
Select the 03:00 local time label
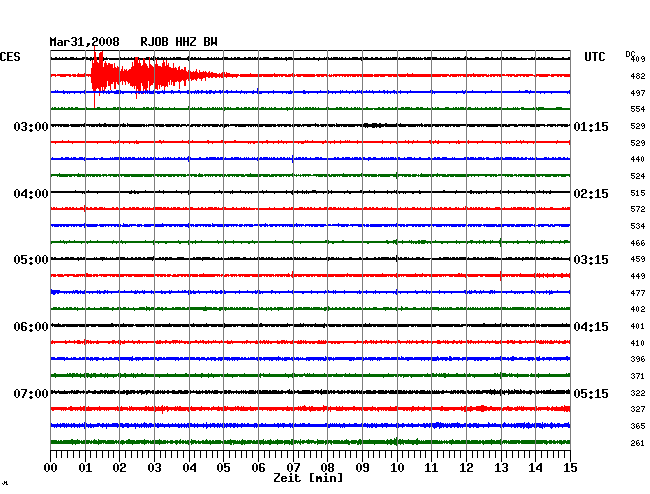31,126
